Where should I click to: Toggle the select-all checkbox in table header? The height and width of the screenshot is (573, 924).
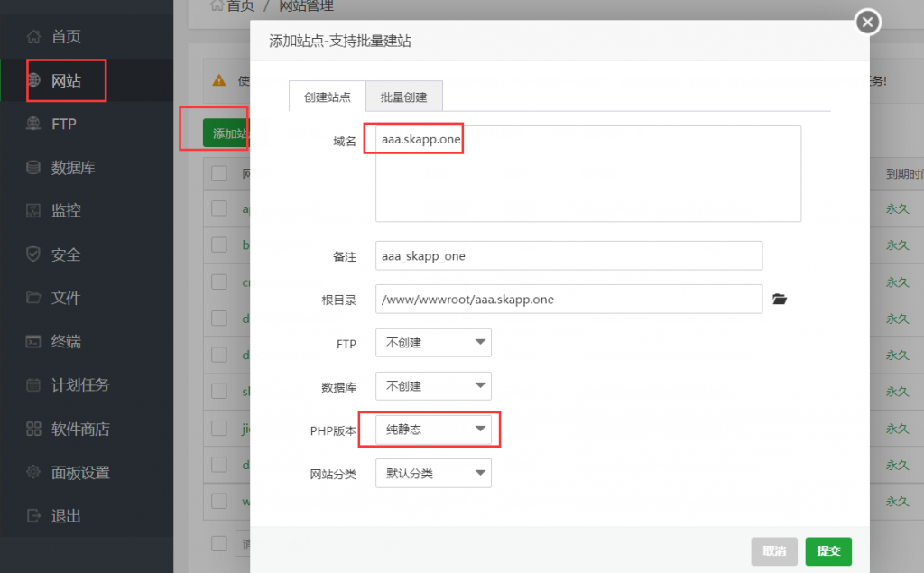(x=219, y=173)
